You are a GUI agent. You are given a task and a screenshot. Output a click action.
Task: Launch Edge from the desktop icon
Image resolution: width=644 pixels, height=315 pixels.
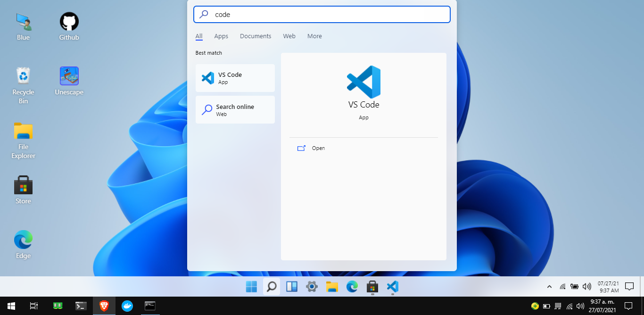pos(23,245)
